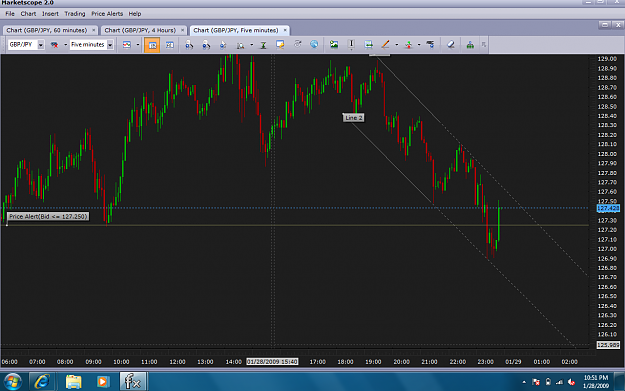Close the GBP/JPY 4 Hours chart tab

(x=183, y=30)
